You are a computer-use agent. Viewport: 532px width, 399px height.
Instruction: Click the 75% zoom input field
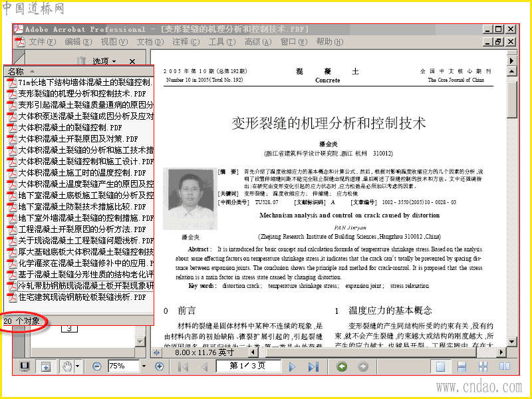point(124,366)
